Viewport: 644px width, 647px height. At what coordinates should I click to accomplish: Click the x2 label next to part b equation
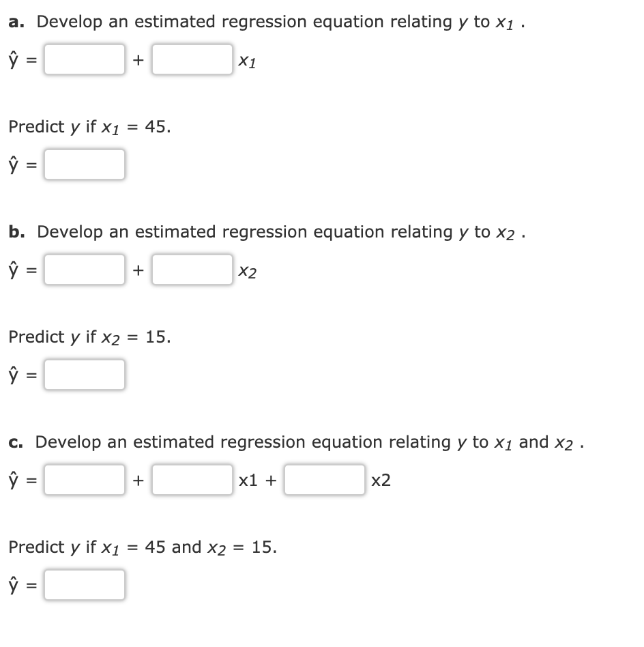(248, 272)
